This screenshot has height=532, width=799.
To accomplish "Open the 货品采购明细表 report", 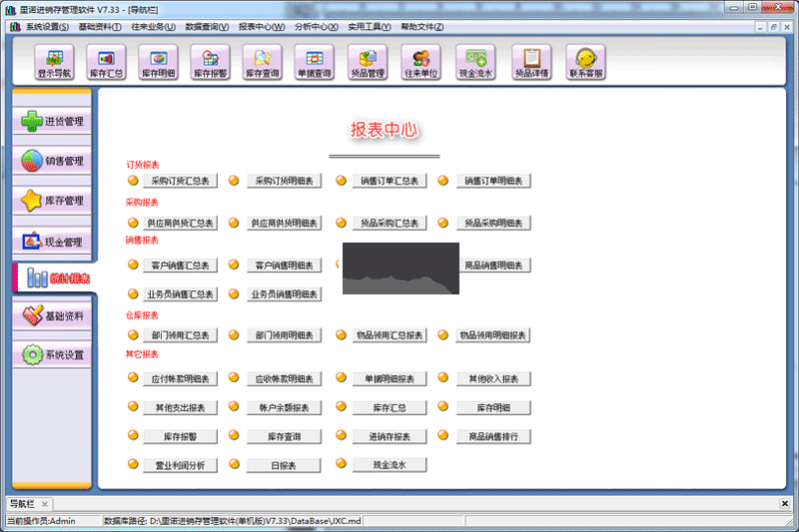I will click(x=493, y=223).
